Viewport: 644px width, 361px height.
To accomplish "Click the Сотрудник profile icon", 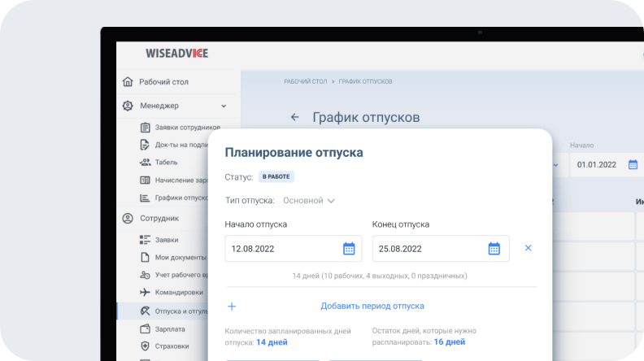I will click(x=128, y=218).
